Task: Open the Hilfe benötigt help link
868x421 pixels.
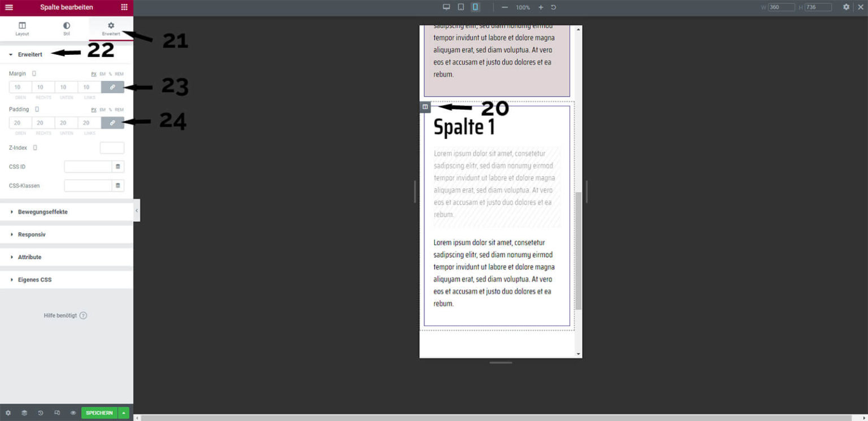Action: click(66, 315)
